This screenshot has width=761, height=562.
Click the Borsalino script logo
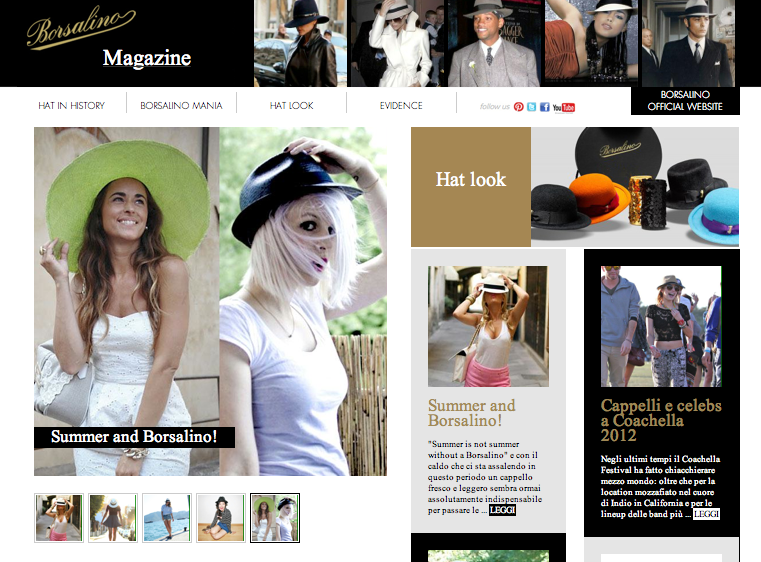tap(81, 28)
